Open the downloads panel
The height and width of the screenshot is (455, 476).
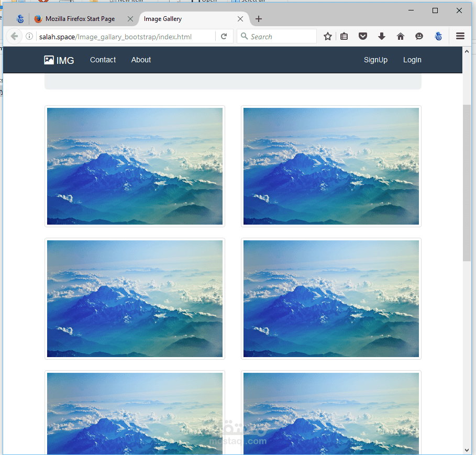pos(382,36)
